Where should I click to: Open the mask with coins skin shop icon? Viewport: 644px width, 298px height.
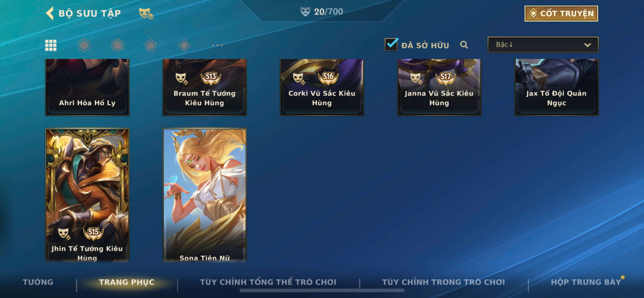pyautogui.click(x=146, y=13)
